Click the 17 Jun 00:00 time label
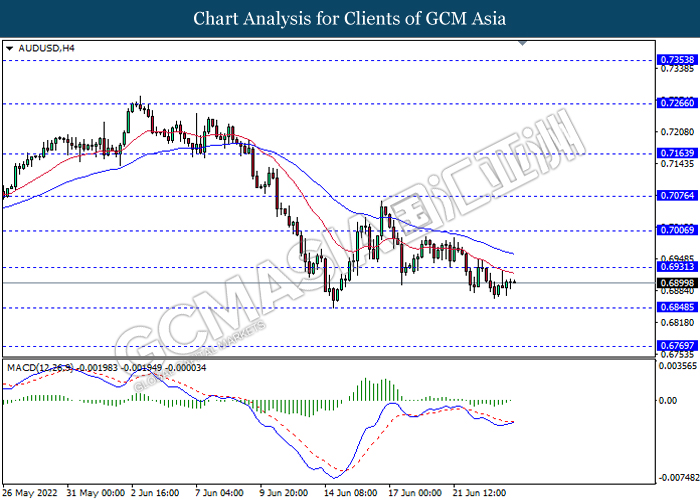Image resolution: width=700 pixels, height=500 pixels. pos(415,493)
